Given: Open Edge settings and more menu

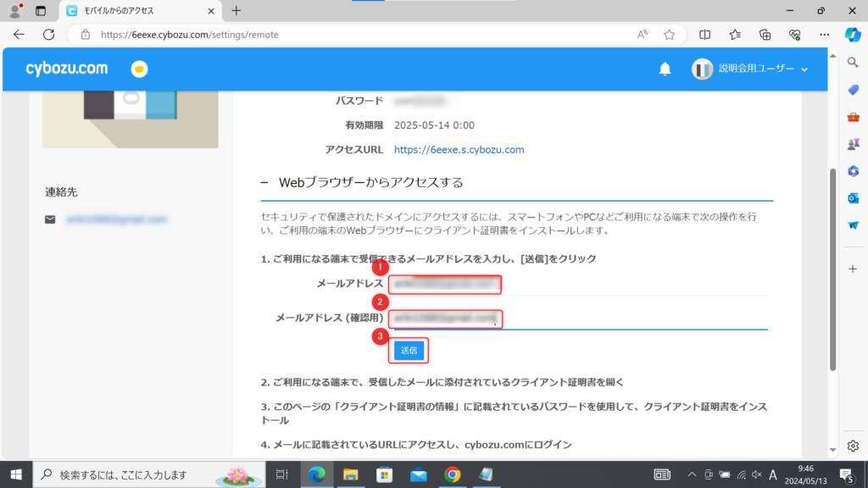Looking at the screenshot, I should point(824,35).
